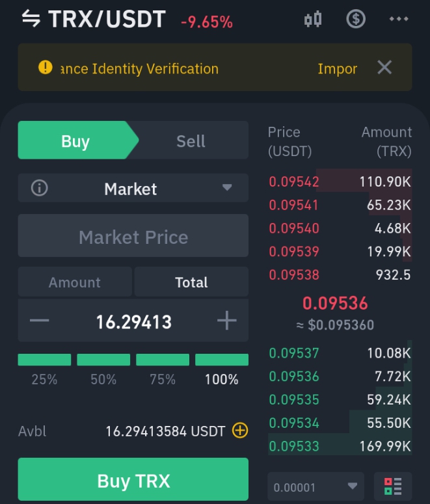430x504 pixels.
Task: Toggle input to Amount mode
Action: coord(75,282)
